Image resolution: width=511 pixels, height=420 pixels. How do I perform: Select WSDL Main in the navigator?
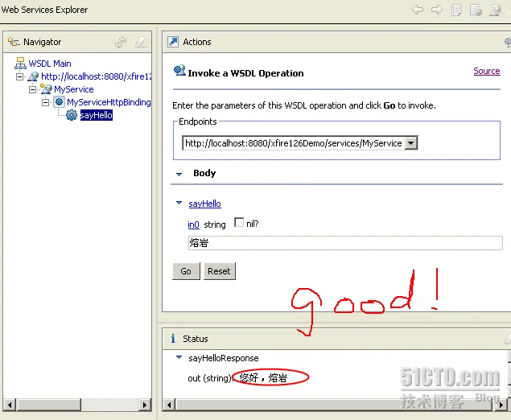(50, 64)
